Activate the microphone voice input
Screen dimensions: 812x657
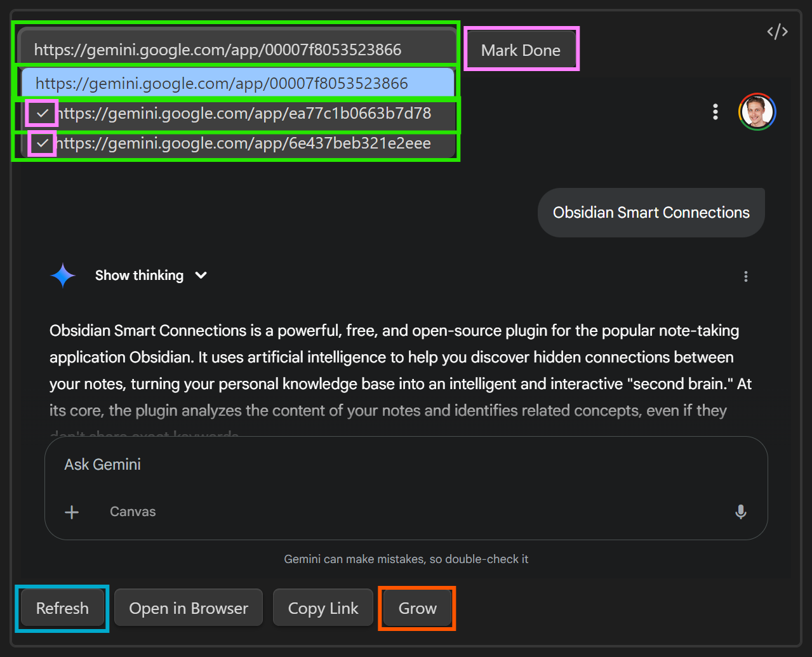(x=740, y=512)
